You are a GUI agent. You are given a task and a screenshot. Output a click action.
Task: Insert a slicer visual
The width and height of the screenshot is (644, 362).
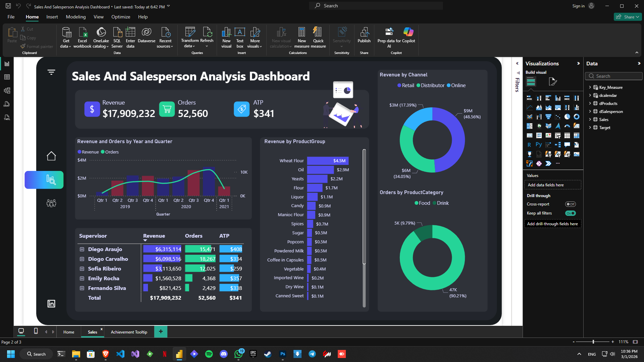(558, 136)
